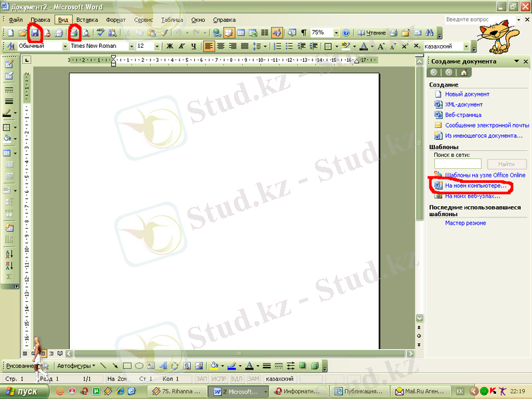This screenshot has height=399, width=532.
Task: Click the Decrease Indent icon
Action: click(x=301, y=46)
